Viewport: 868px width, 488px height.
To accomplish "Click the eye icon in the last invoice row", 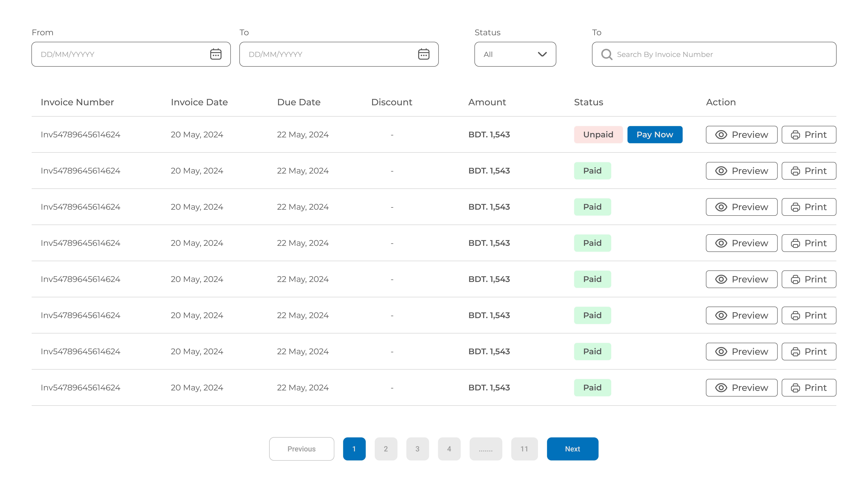I will 721,388.
